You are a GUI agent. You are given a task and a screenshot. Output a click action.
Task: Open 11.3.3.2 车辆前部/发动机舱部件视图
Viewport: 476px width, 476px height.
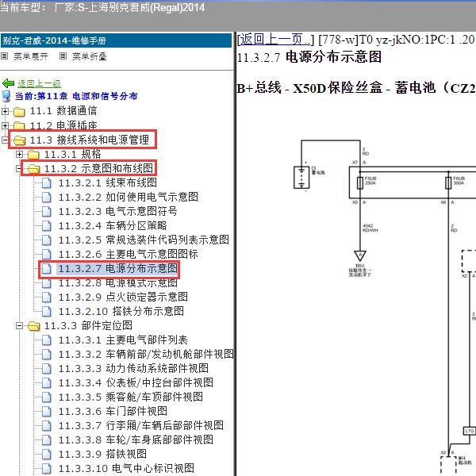click(146, 355)
